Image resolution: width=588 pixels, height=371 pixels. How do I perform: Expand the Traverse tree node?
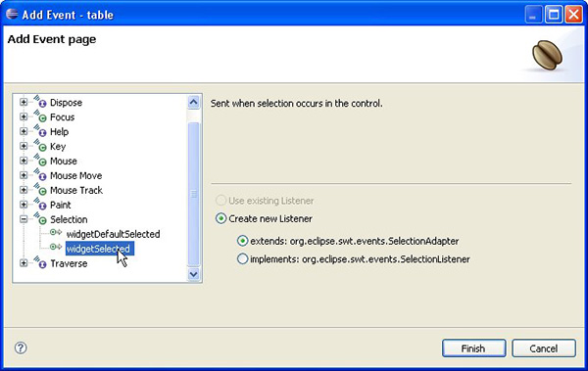(x=24, y=263)
